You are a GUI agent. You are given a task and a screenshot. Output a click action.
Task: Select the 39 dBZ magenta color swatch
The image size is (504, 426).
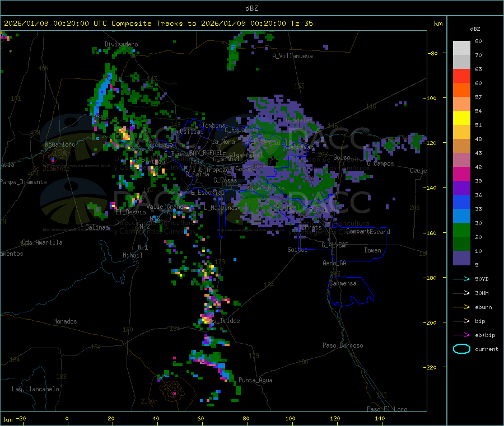coord(461,174)
